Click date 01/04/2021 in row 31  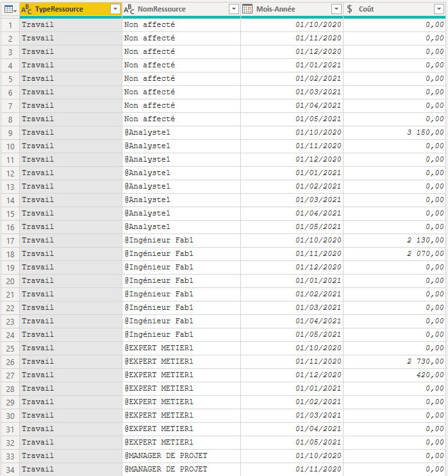pyautogui.click(x=318, y=429)
